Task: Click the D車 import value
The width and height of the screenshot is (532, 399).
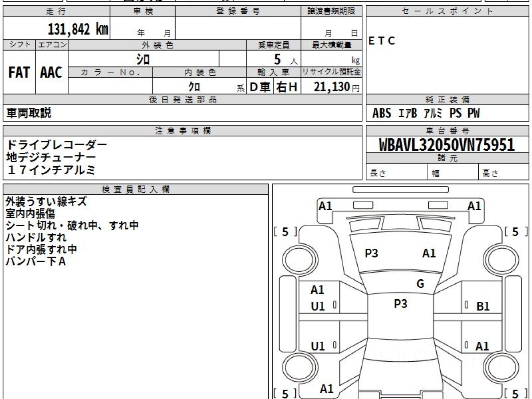Action: tap(260, 87)
